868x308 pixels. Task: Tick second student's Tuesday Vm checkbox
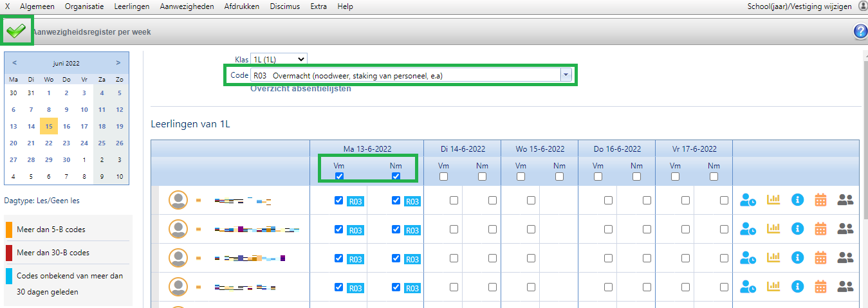(x=454, y=229)
